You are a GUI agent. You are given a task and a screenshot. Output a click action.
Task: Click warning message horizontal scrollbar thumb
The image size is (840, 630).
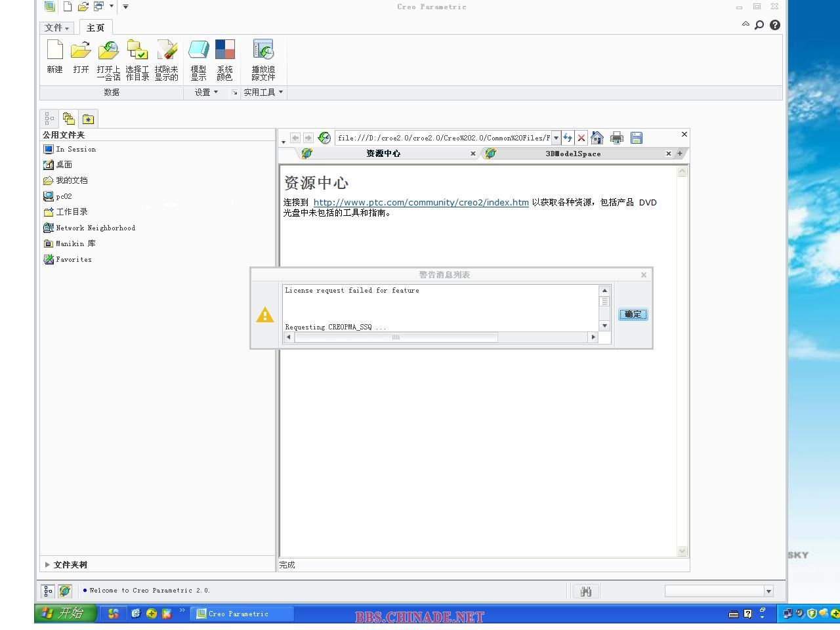(x=396, y=337)
